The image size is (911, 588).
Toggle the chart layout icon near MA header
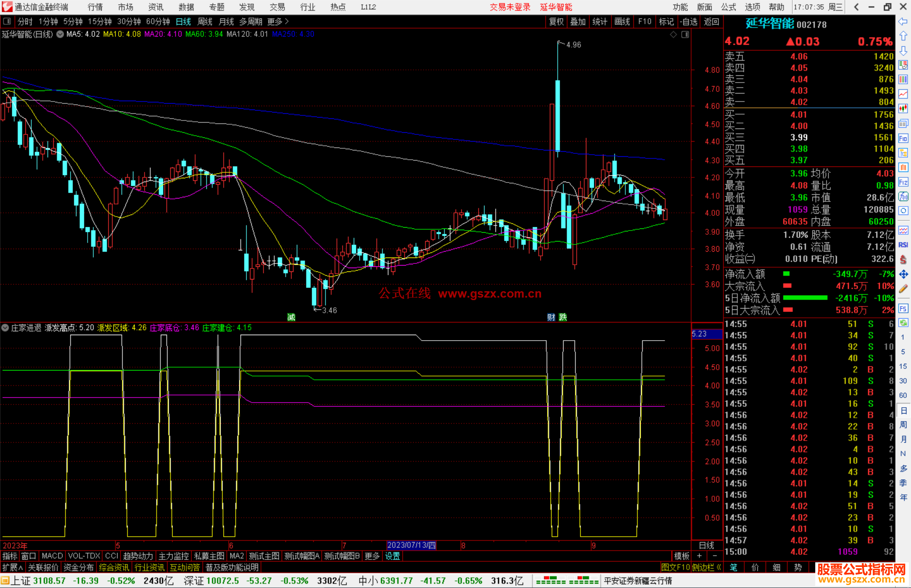(685, 35)
